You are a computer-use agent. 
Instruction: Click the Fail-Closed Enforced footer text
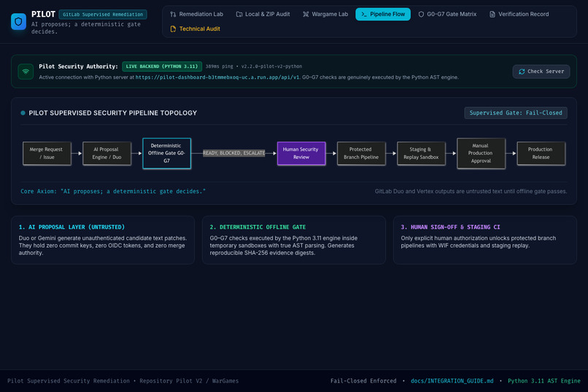coord(363,381)
